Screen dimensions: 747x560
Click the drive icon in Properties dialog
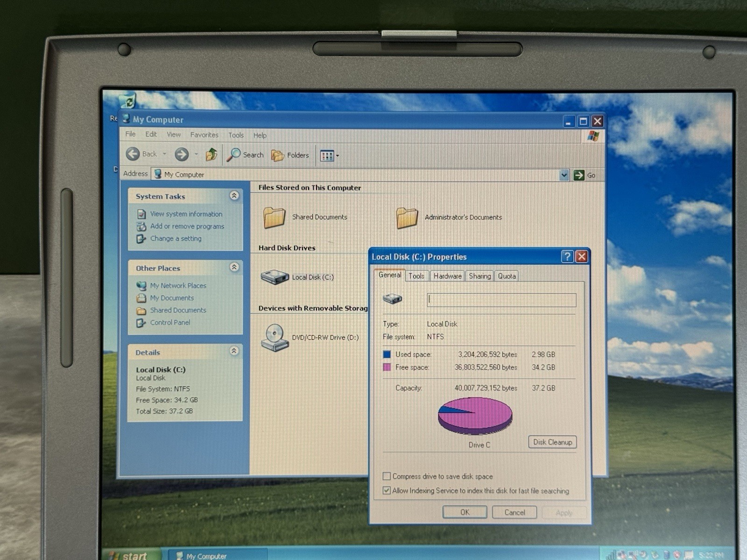pos(392,299)
